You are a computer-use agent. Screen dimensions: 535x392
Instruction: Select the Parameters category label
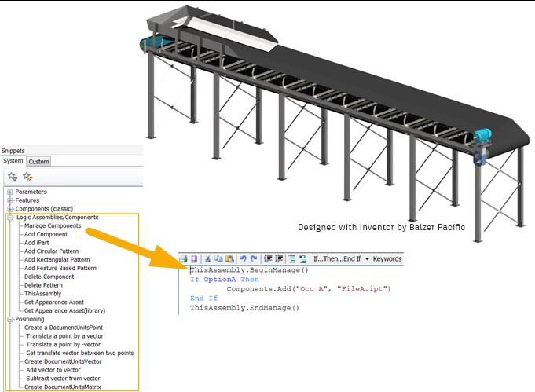31,192
